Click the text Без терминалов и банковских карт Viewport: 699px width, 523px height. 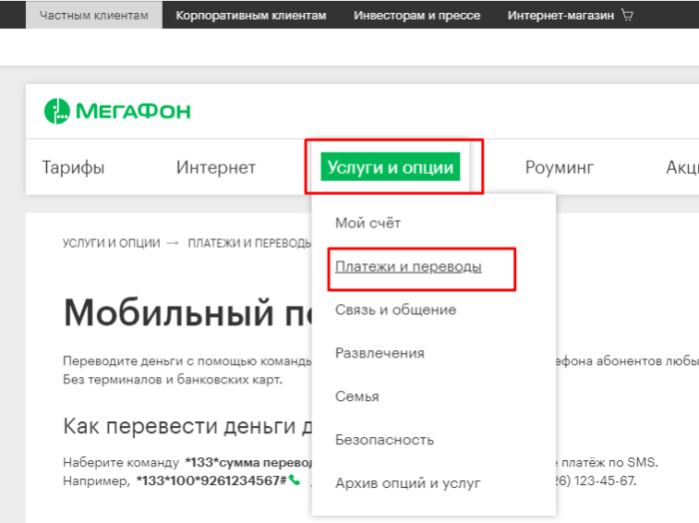point(173,379)
